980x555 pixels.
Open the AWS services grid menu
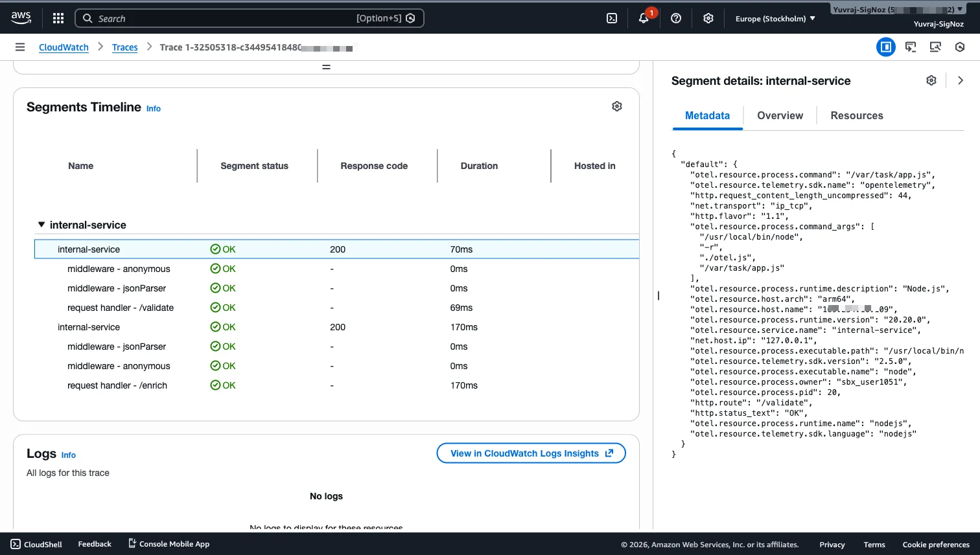(x=58, y=18)
